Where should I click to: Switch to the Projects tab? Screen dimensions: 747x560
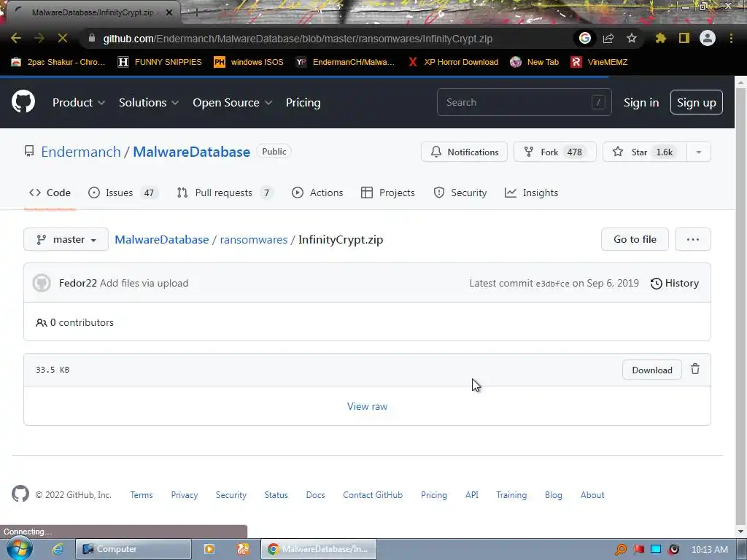(x=388, y=192)
